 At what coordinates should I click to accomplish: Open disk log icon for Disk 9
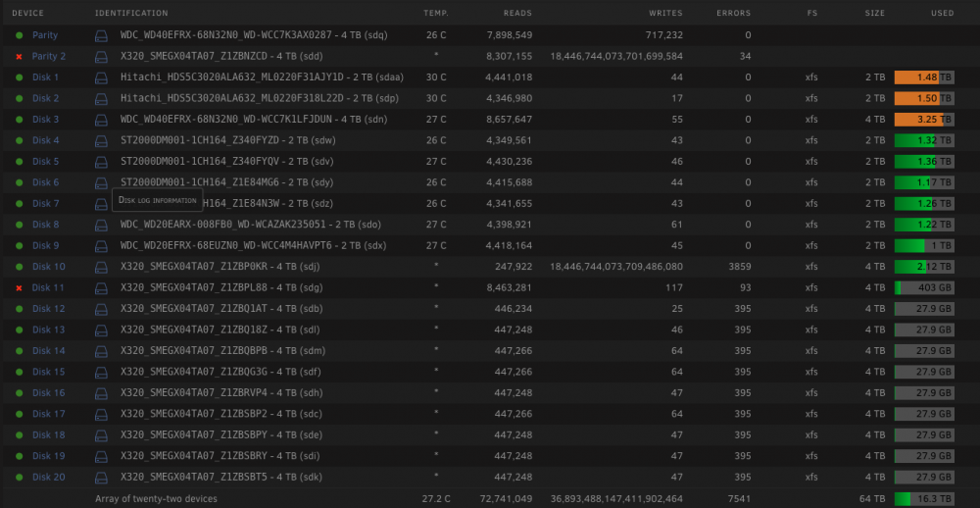101,246
